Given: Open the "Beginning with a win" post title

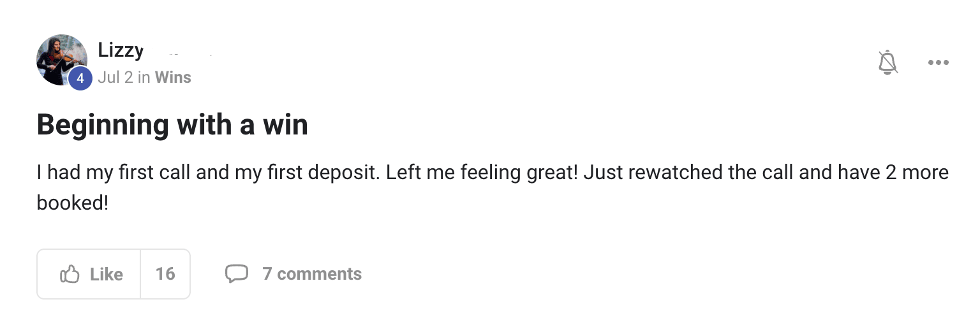Looking at the screenshot, I should 172,124.
